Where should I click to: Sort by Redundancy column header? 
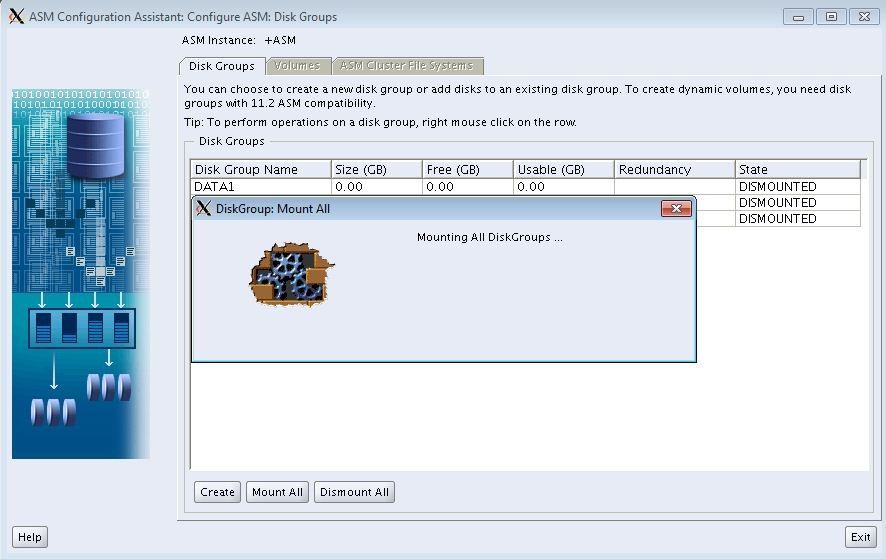click(x=675, y=170)
